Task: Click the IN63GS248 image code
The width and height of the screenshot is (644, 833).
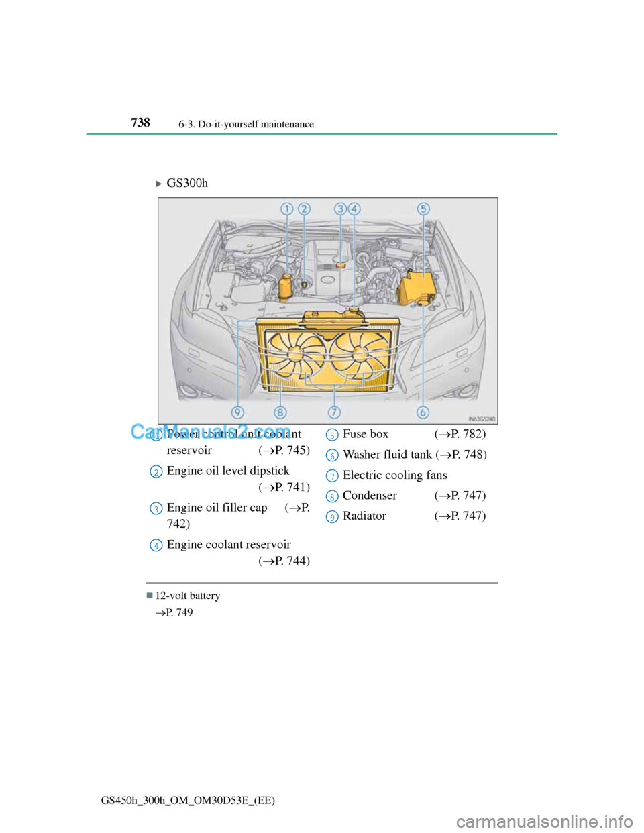Action: 482,419
